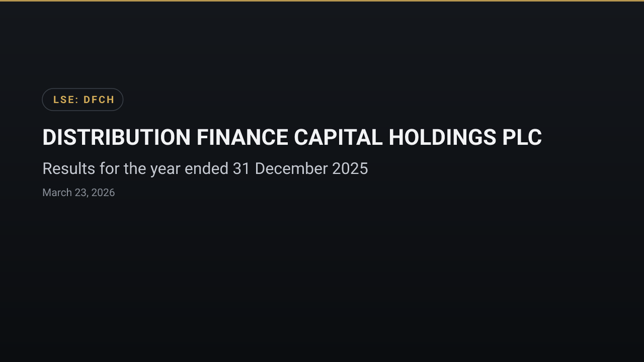Select the DFCH ticker symbol text
The image size is (644, 362).
pos(99,100)
